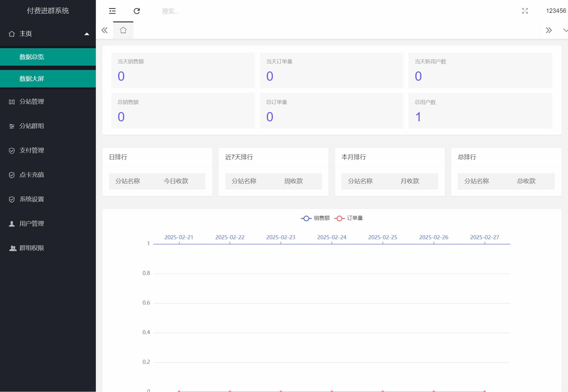This screenshot has width=568, height=392.
Task: Click the left double-chevron beside the tabs
Action: pyautogui.click(x=105, y=30)
